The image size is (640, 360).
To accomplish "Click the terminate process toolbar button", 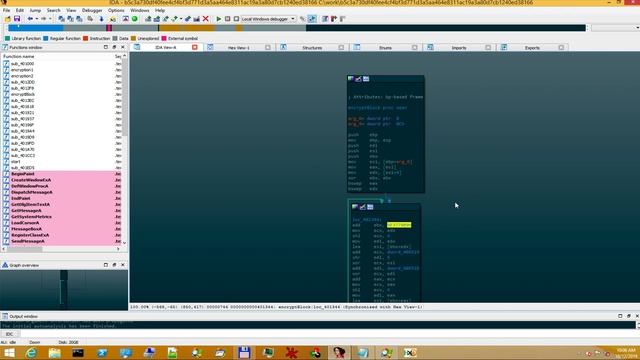I will click(x=236, y=19).
